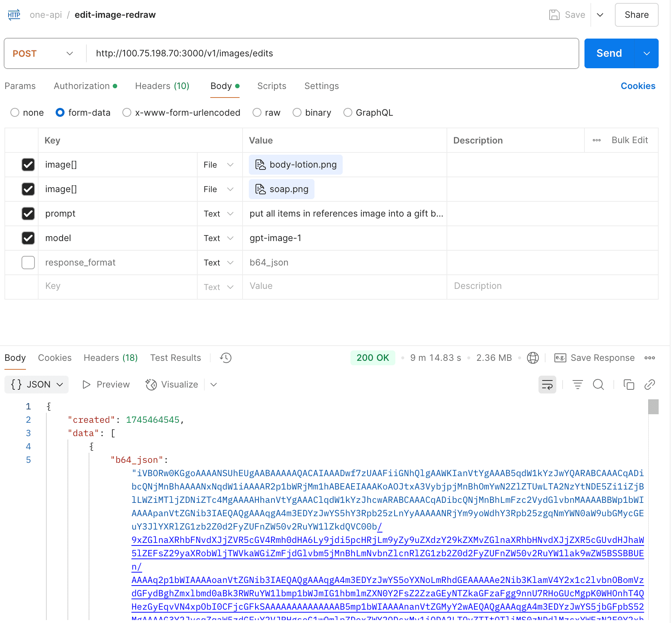Toggle word wrap in response viewer
The image size is (672, 623).
pyautogui.click(x=547, y=385)
